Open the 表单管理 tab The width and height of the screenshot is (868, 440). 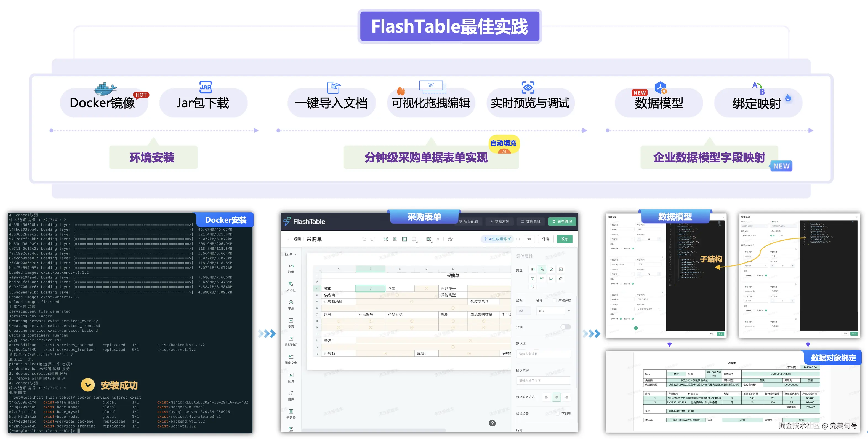coord(562,221)
